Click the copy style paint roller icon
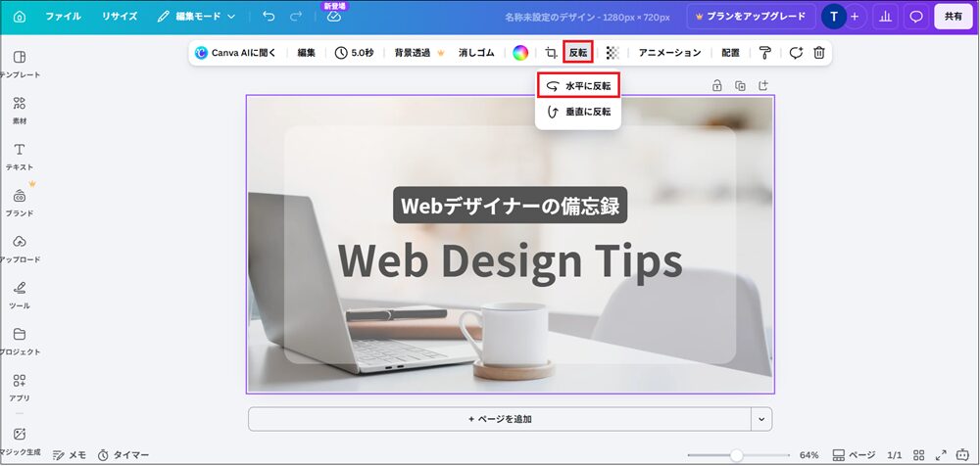980x466 pixels. coord(765,53)
